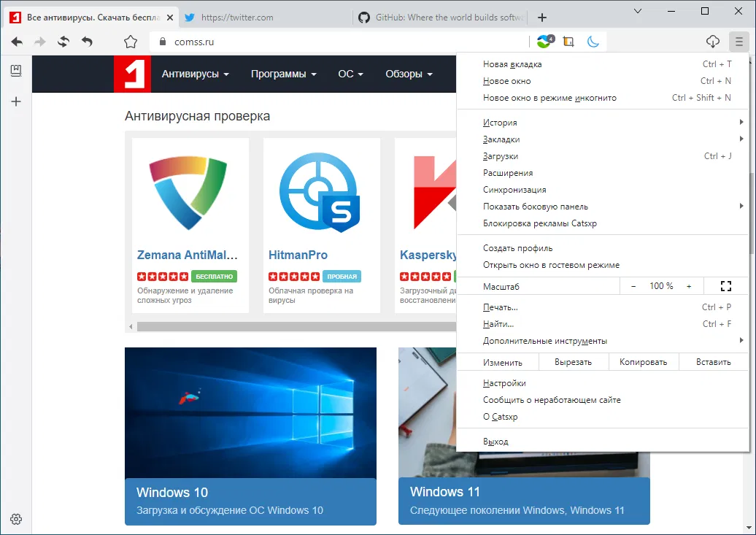Open Синхронизация from the menu
The height and width of the screenshot is (535, 756).
coord(603,190)
